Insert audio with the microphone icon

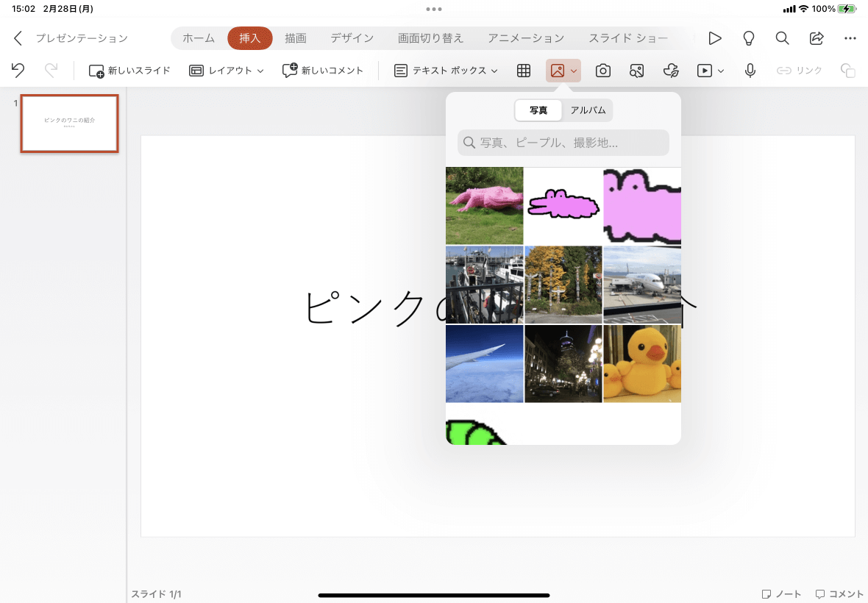750,71
